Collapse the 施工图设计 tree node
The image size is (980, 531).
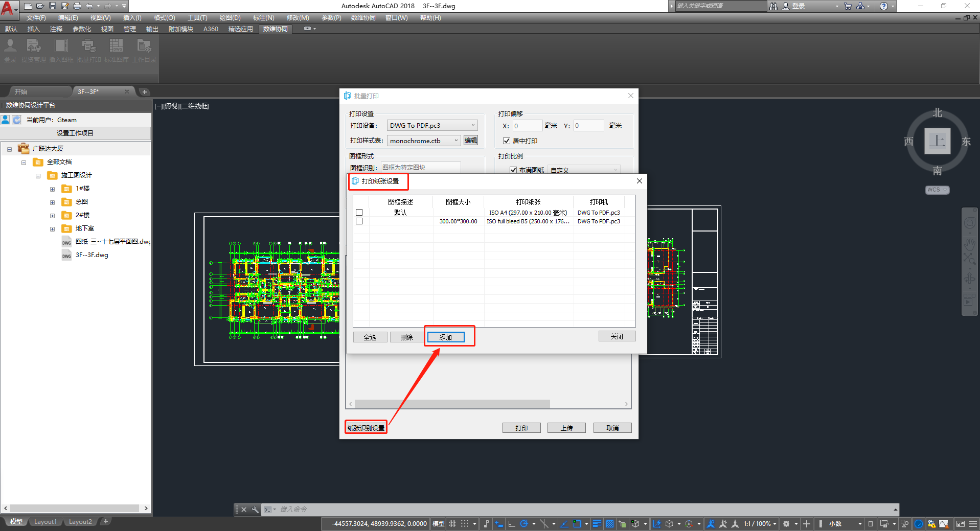click(x=38, y=176)
